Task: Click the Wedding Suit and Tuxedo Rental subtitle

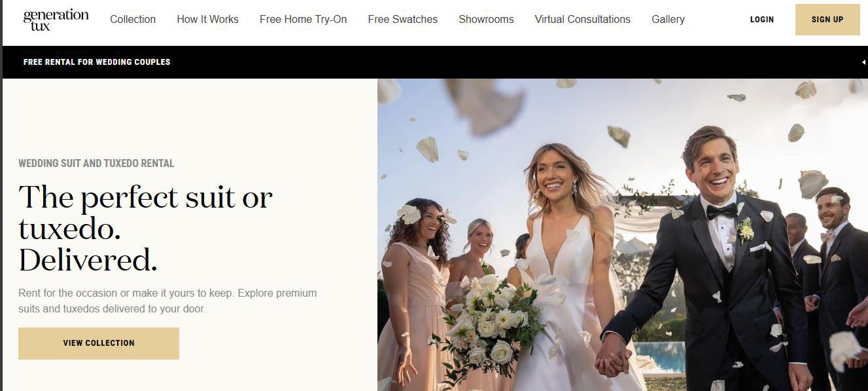Action: click(96, 163)
